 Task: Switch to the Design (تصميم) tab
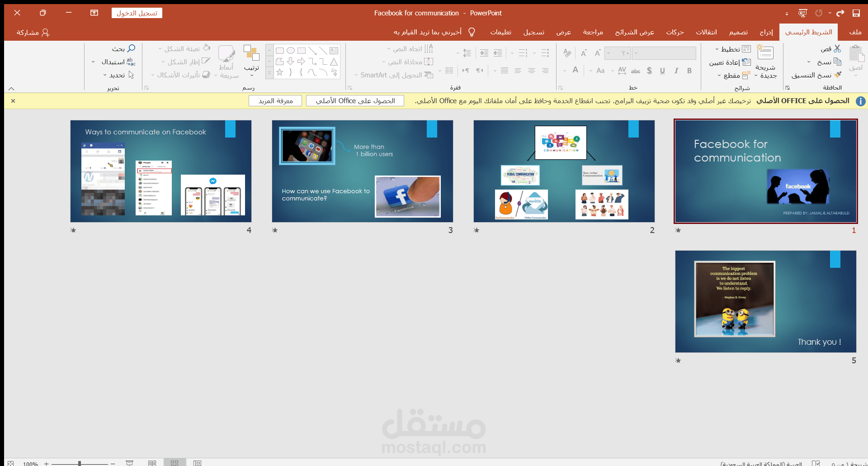[738, 32]
